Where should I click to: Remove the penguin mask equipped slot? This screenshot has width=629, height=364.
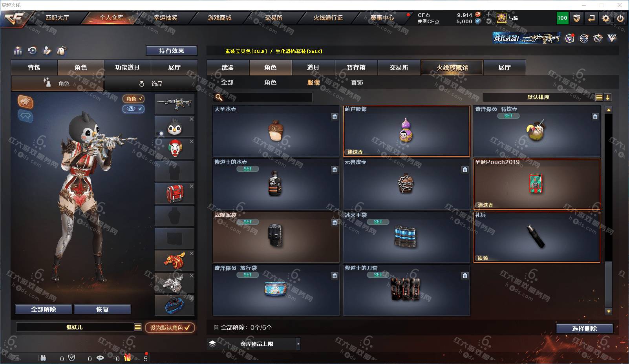click(192, 119)
